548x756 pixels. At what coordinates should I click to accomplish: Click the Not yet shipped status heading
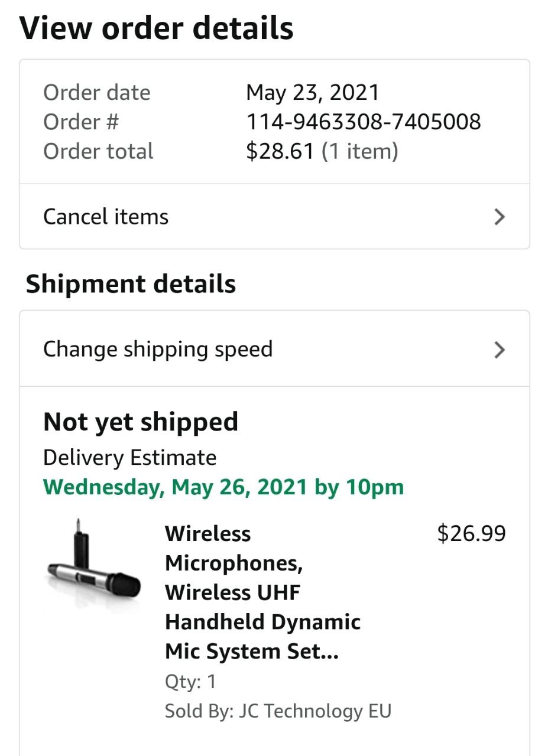coord(141,422)
